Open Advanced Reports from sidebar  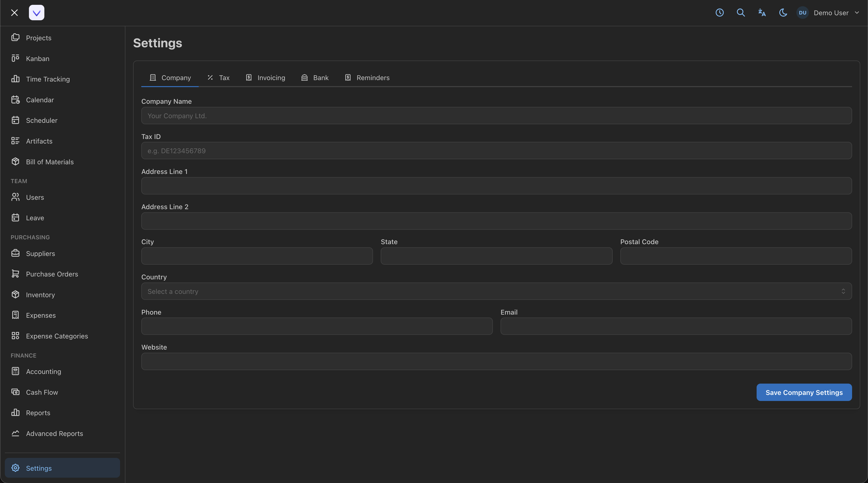(x=54, y=434)
